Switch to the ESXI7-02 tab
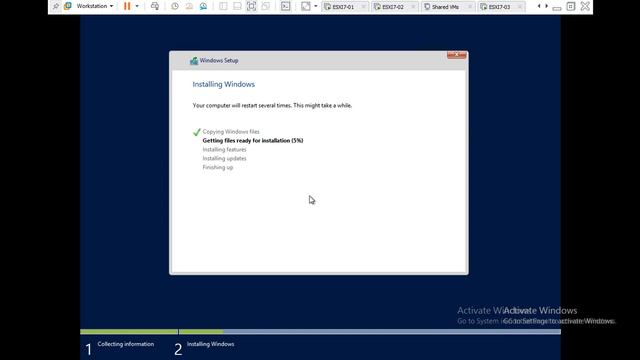This screenshot has height=360, width=640. (393, 7)
